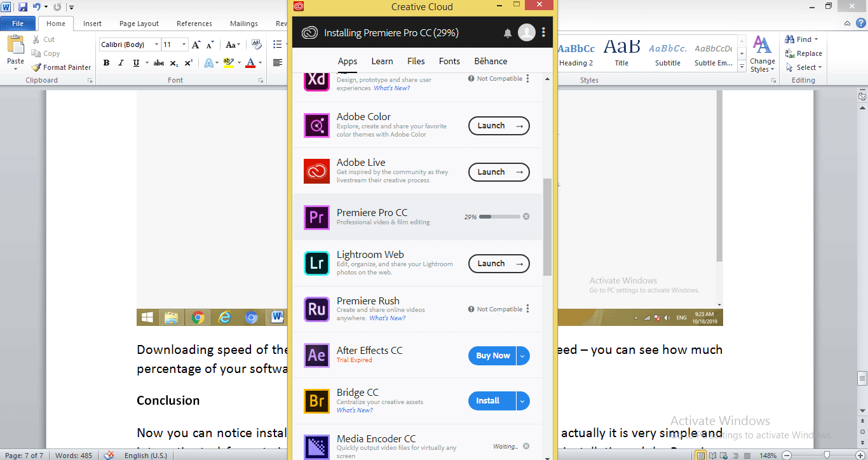Apply strikethrough formatting in Word

click(159, 63)
